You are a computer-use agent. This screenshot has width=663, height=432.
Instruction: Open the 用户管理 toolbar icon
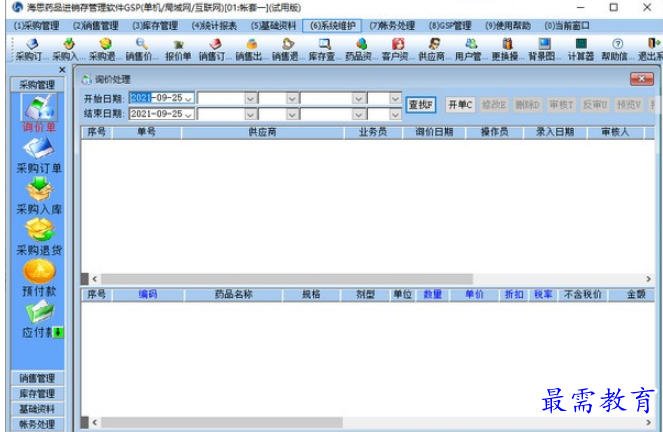click(x=471, y=49)
